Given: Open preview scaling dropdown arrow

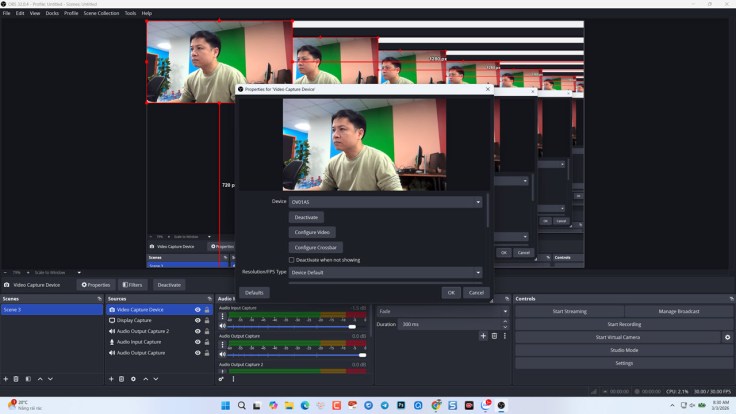Looking at the screenshot, I should point(79,273).
